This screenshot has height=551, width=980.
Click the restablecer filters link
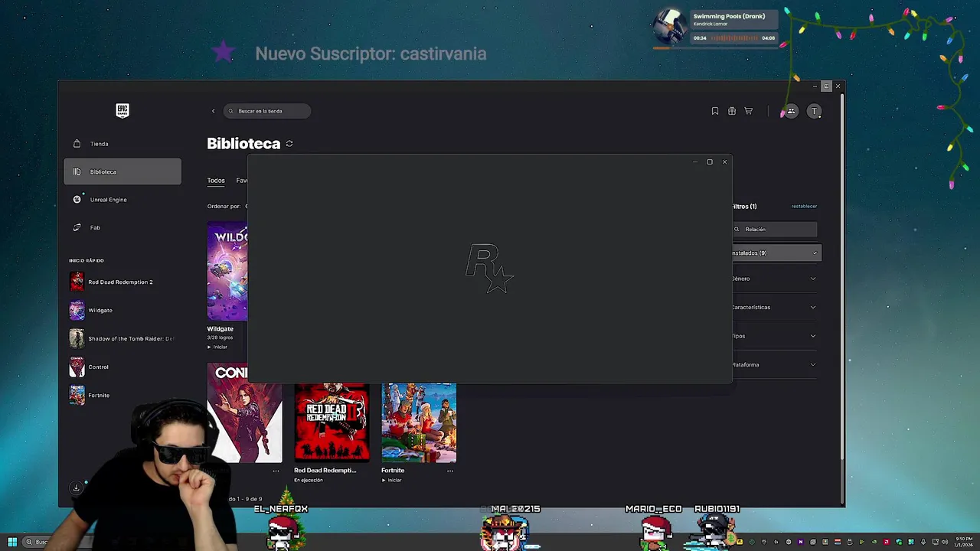804,207
